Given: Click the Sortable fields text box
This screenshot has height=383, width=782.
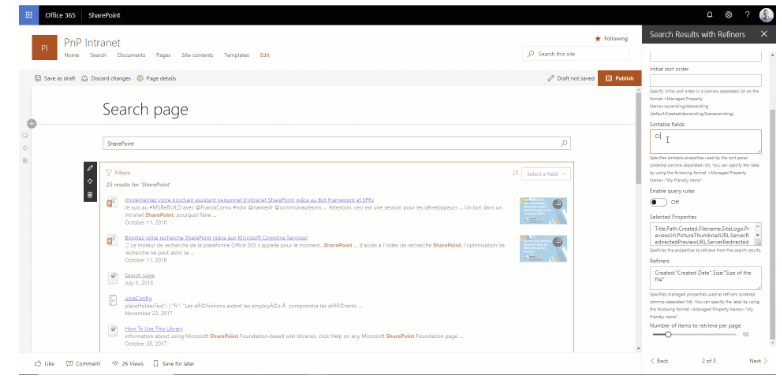Looking at the screenshot, I should 705,142.
